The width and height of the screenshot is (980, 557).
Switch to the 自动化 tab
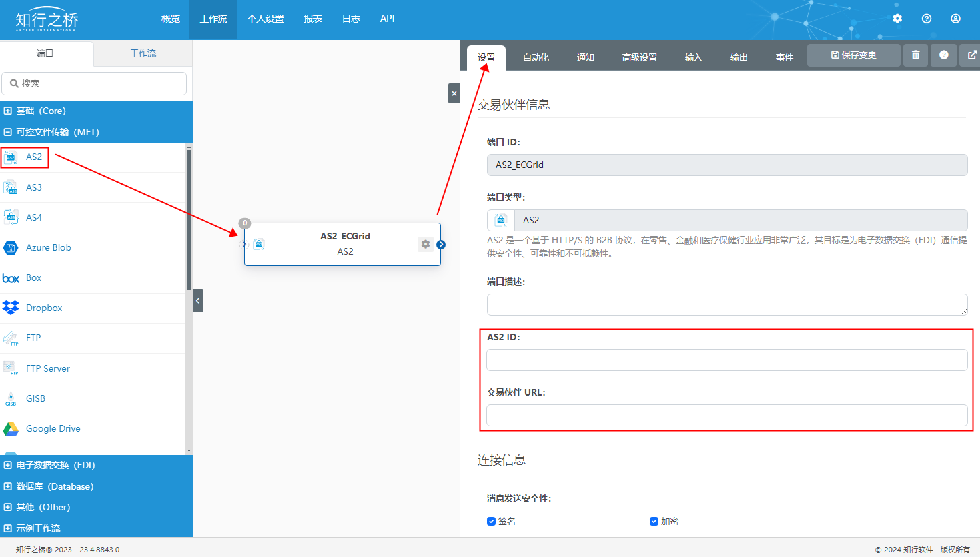point(536,58)
